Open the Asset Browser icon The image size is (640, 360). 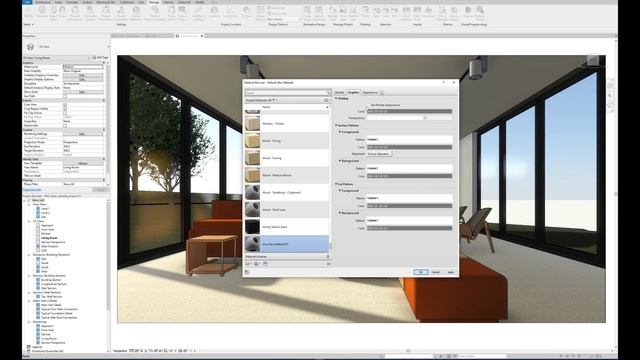pyautogui.click(x=265, y=264)
